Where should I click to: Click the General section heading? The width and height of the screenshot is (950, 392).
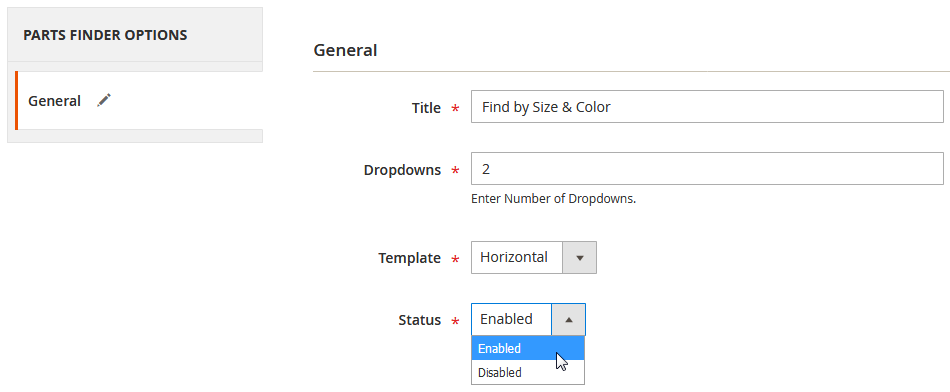345,50
